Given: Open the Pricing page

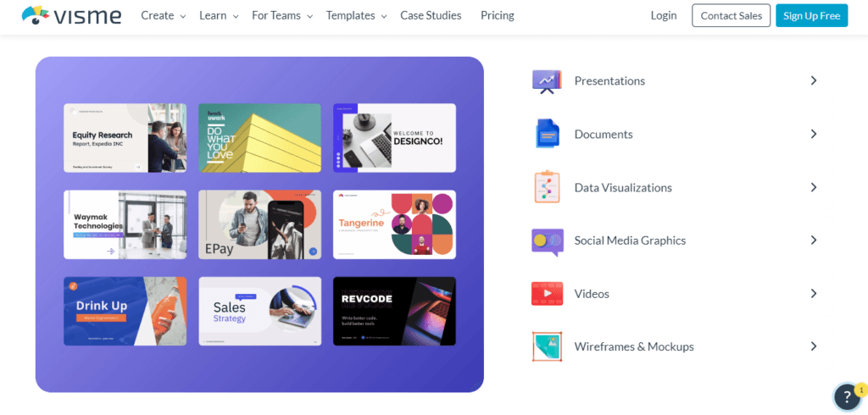Looking at the screenshot, I should tap(497, 16).
